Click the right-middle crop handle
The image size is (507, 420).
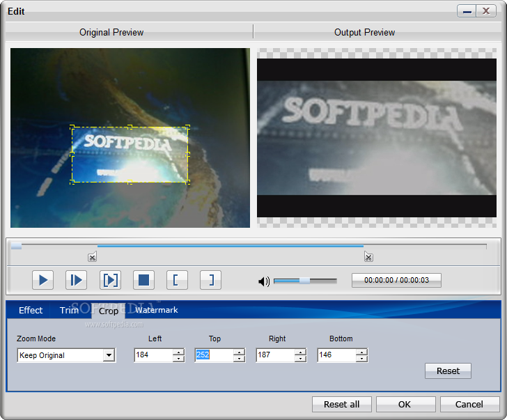(187, 155)
